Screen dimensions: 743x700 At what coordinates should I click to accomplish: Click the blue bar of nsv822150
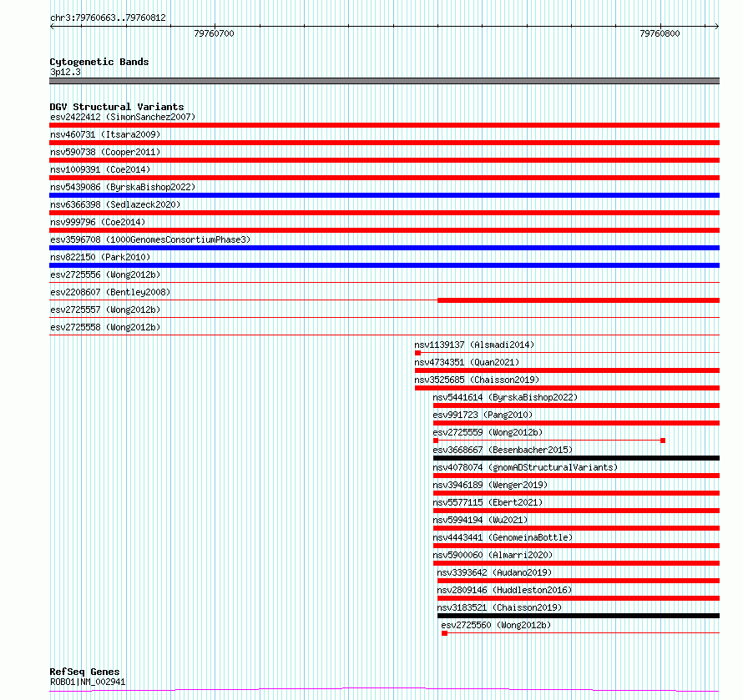click(384, 265)
